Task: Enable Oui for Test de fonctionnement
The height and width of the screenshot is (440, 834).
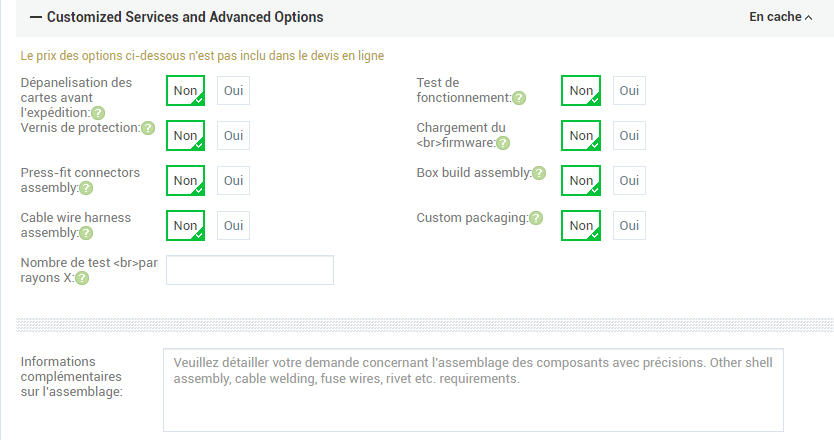Action: pyautogui.click(x=629, y=91)
